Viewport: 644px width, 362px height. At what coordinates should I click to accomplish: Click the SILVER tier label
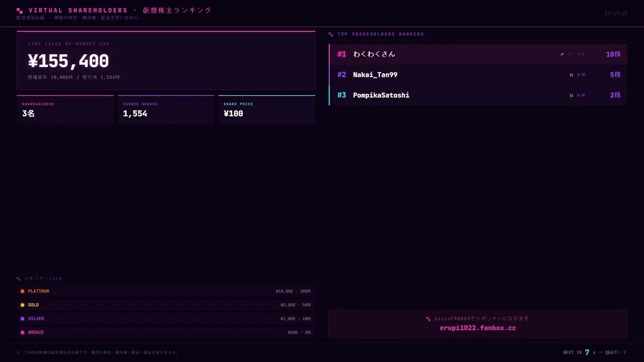tap(36, 319)
